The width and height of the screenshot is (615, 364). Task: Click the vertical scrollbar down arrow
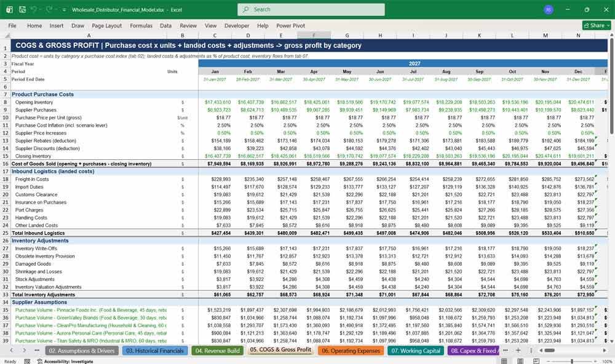click(x=611, y=341)
